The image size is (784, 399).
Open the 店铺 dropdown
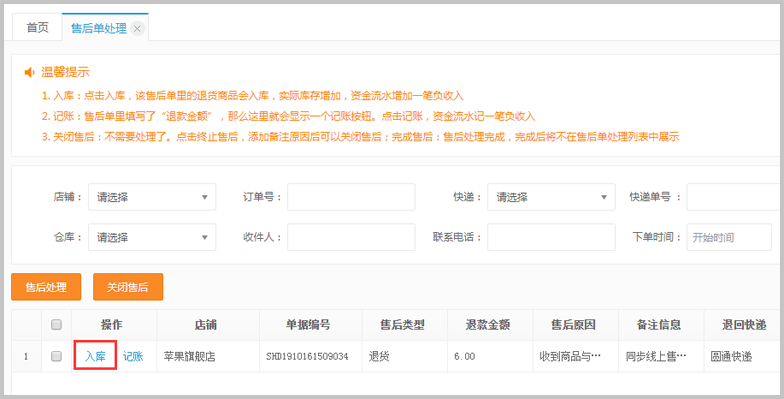(152, 197)
